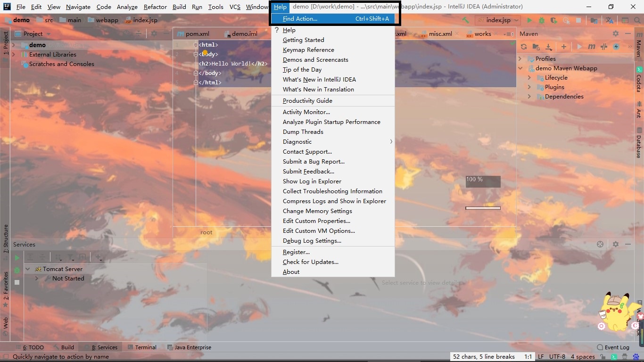Image resolution: width=644 pixels, height=362 pixels.
Task: Expand Dependencies node in Maven
Action: pyautogui.click(x=529, y=97)
